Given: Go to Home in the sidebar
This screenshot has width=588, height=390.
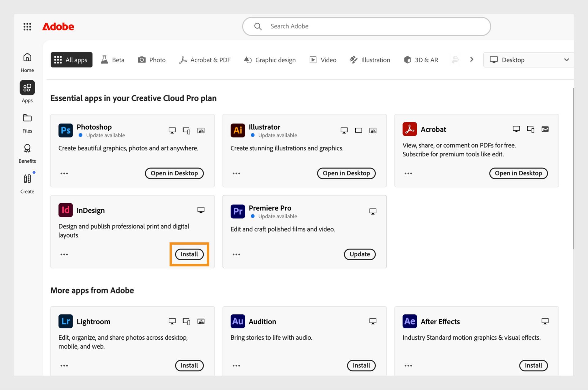Looking at the screenshot, I should click(27, 62).
